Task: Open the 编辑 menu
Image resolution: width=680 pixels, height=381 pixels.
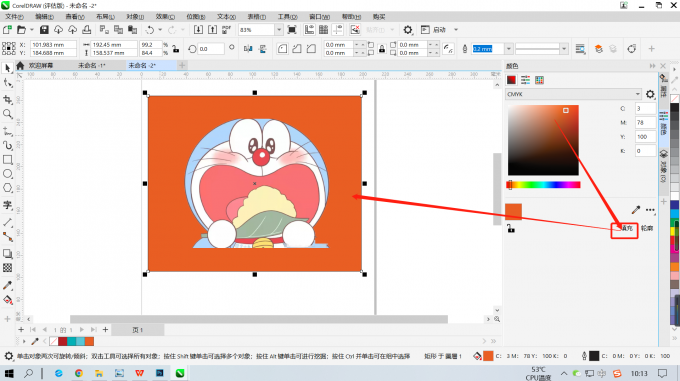Action: tap(44, 16)
